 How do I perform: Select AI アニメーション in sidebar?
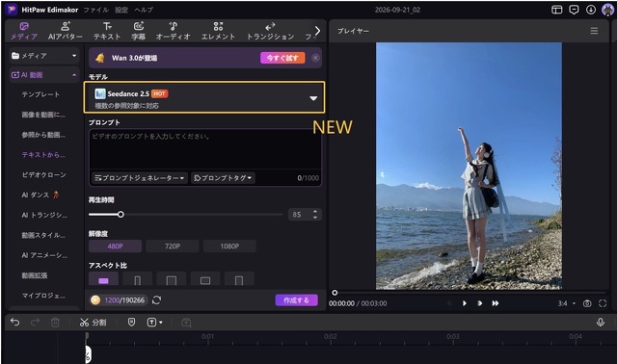pyautogui.click(x=44, y=255)
